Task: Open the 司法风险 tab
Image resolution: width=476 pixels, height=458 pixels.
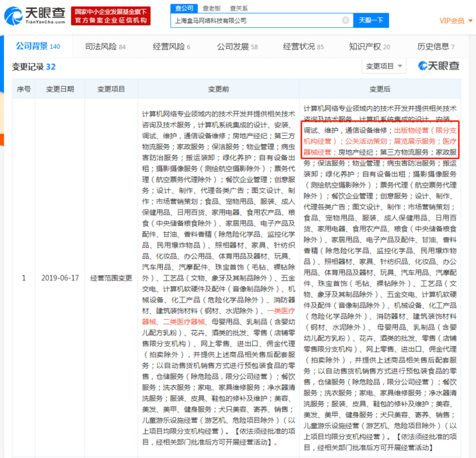Action: tap(105, 46)
